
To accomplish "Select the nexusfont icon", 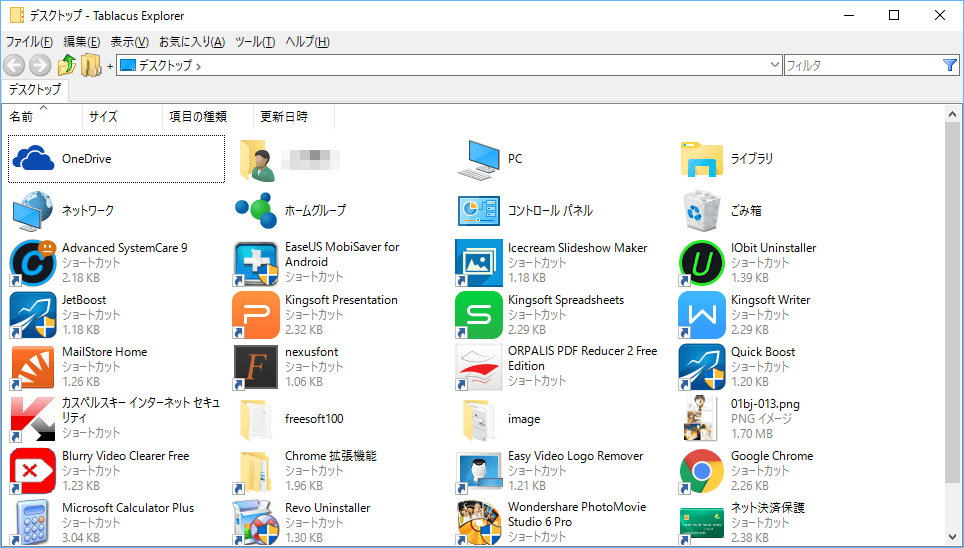I will pyautogui.click(x=256, y=367).
